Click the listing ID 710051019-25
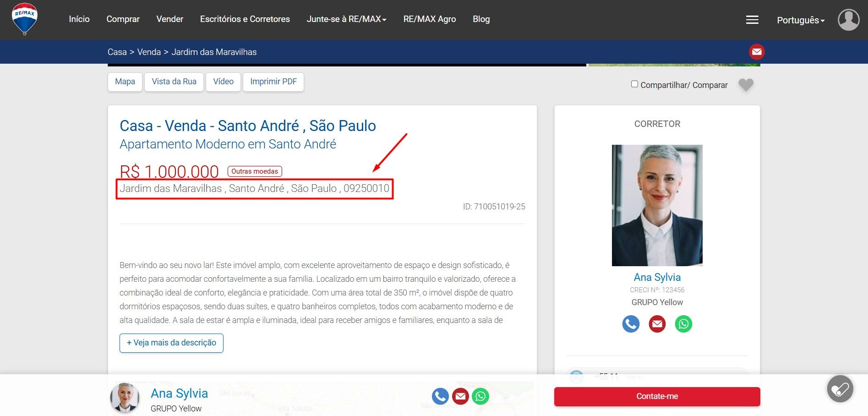This screenshot has height=416, width=868. coord(494,207)
